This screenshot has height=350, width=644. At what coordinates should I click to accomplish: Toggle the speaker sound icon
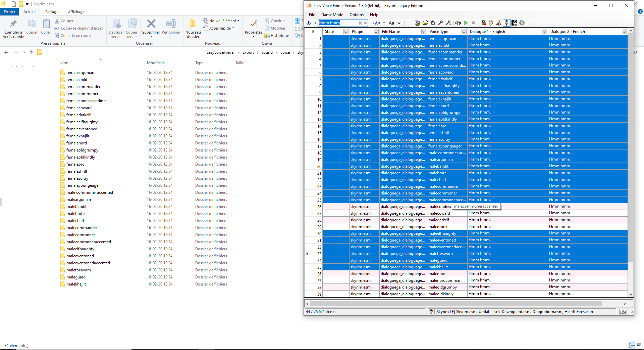(458, 23)
